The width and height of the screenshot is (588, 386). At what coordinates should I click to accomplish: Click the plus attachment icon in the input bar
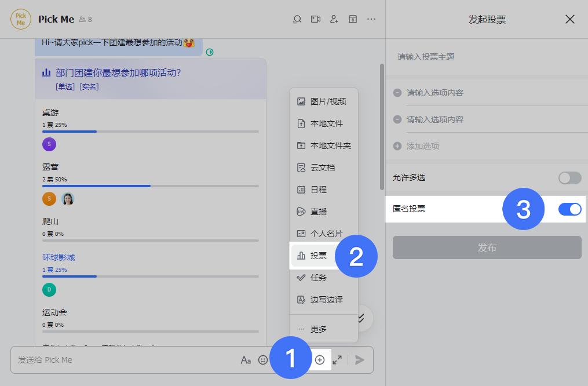click(x=320, y=359)
